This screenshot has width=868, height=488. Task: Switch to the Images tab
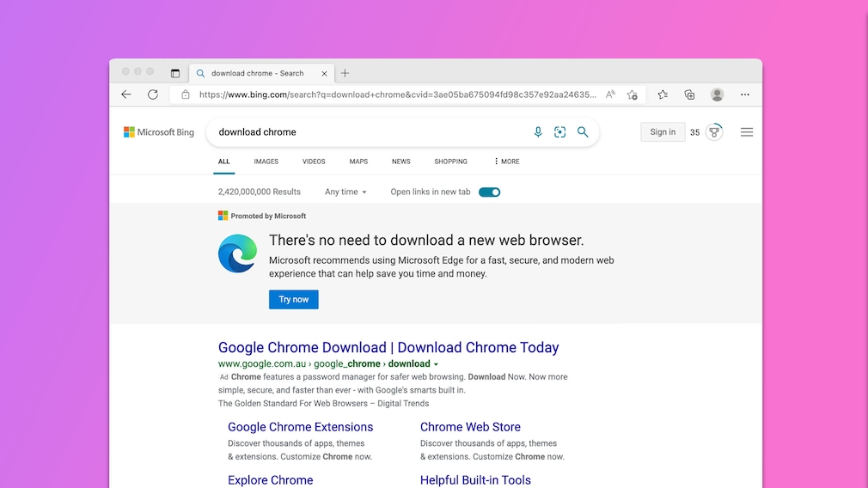coord(266,162)
